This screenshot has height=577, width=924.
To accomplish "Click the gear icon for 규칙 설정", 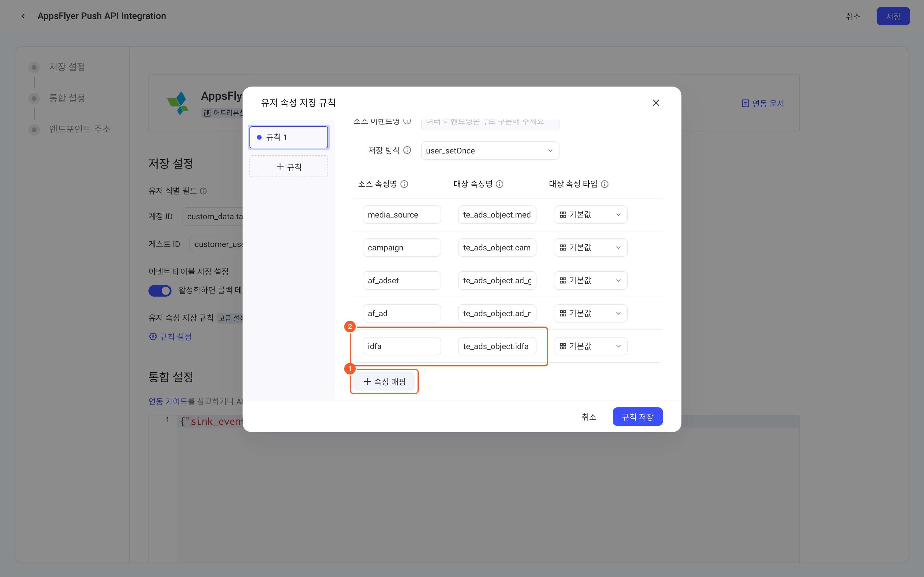I will (x=153, y=336).
